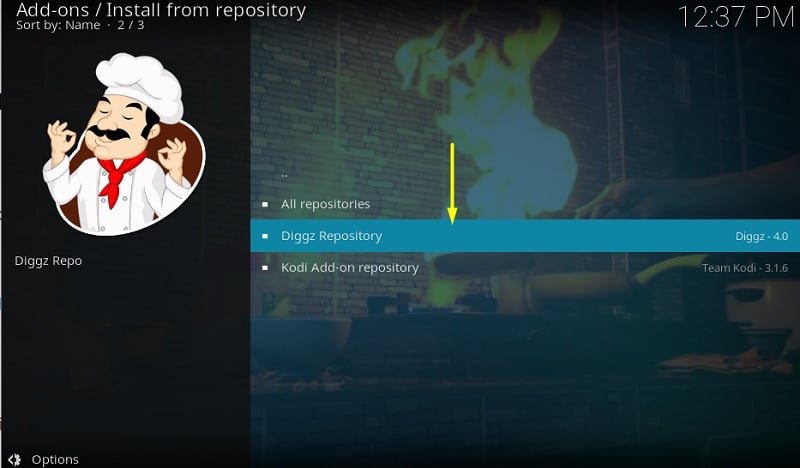This screenshot has width=800, height=468.
Task: Click the 12:37 PM clock
Action: click(736, 17)
